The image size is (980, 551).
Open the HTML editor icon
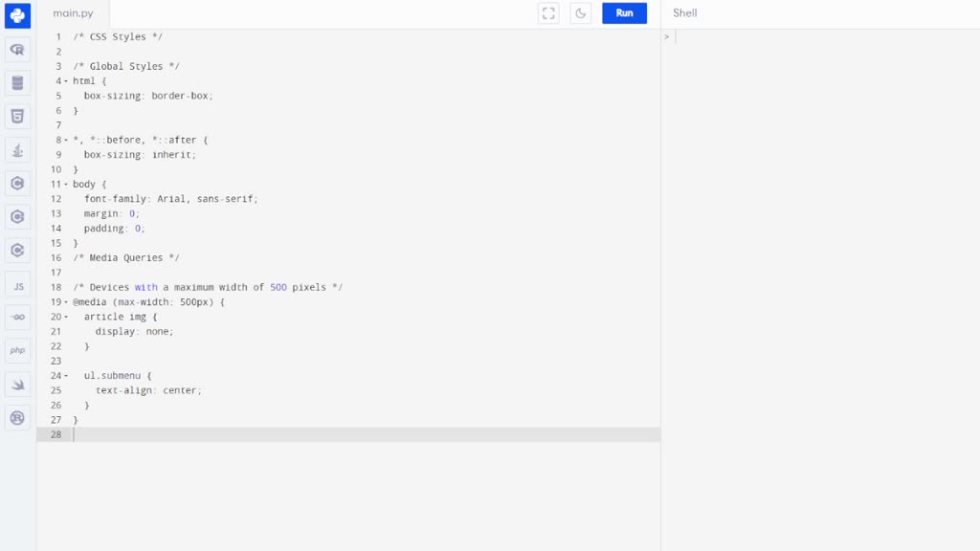17,116
